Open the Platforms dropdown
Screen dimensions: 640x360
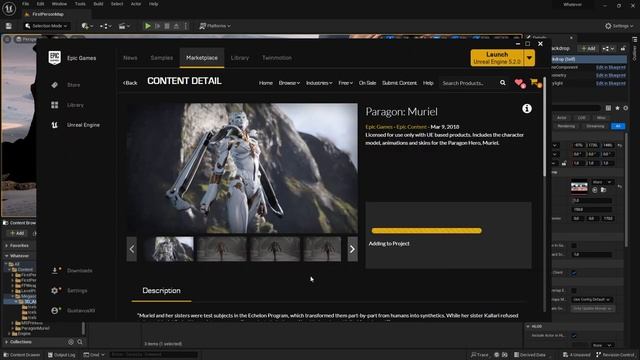point(215,26)
